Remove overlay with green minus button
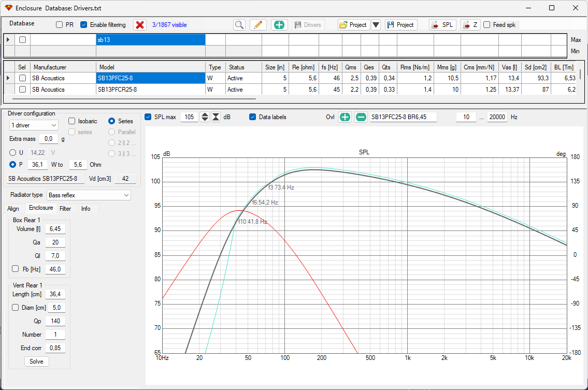This screenshot has height=390, width=588. (x=361, y=117)
